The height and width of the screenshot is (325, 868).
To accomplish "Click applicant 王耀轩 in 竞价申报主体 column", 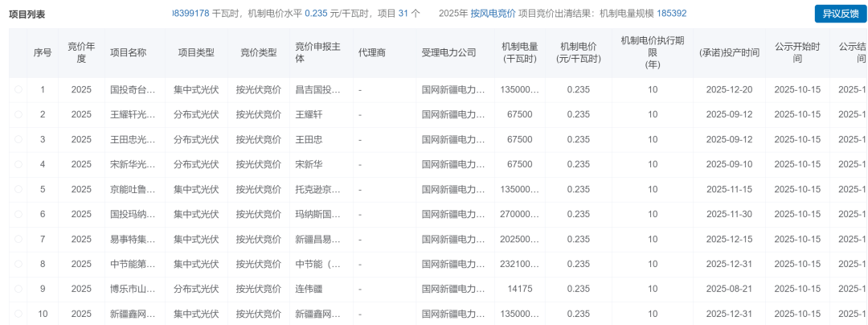I will [309, 114].
